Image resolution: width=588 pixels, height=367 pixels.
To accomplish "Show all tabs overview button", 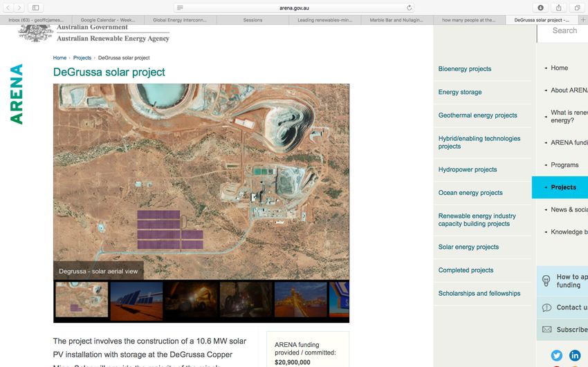I will pyautogui.click(x=577, y=8).
